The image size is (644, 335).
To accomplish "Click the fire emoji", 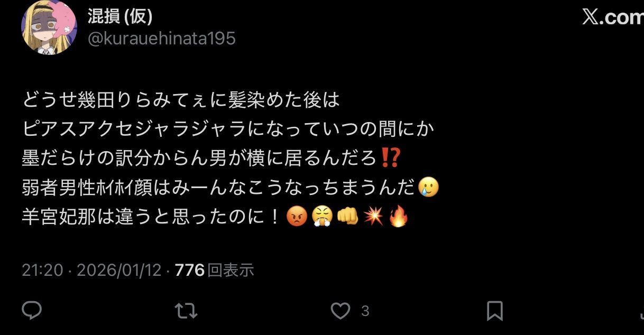I will (398, 217).
